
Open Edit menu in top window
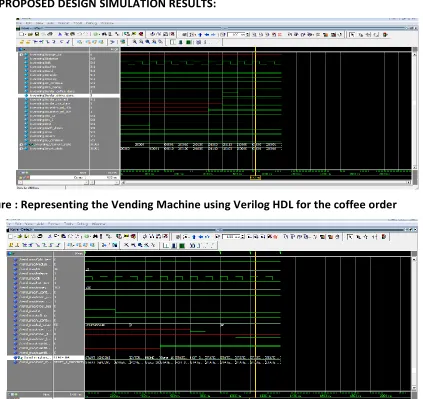click(x=28, y=23)
